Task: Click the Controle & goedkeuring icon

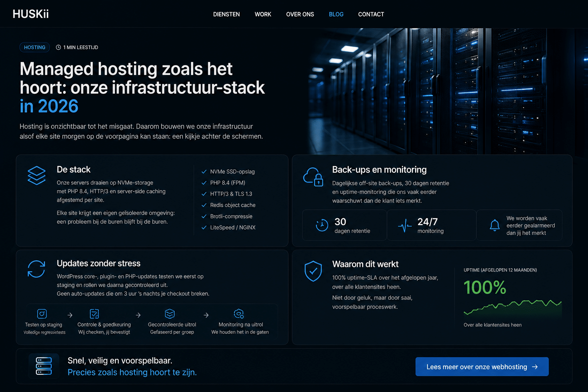Action: [94, 314]
